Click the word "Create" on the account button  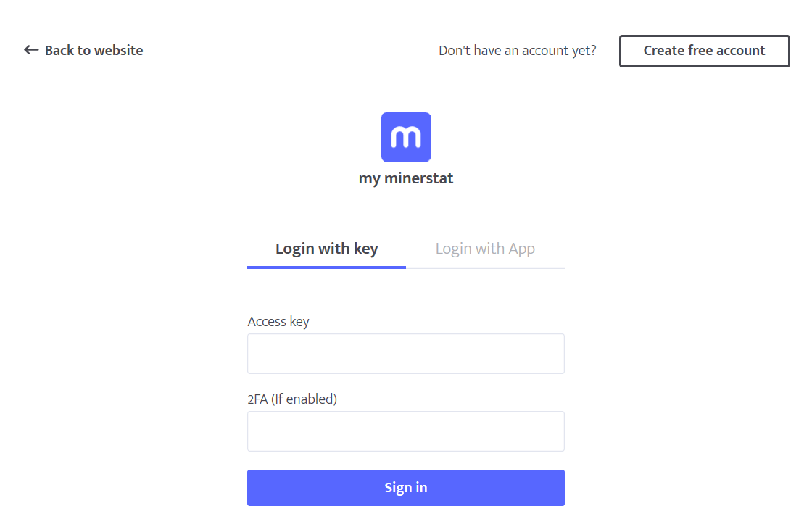click(663, 51)
